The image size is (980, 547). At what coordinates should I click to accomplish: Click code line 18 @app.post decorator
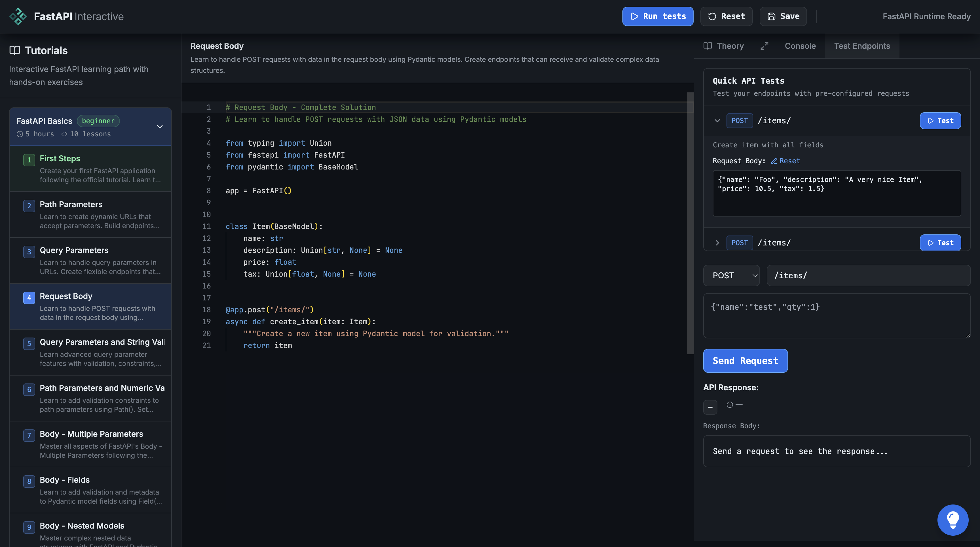(x=270, y=309)
